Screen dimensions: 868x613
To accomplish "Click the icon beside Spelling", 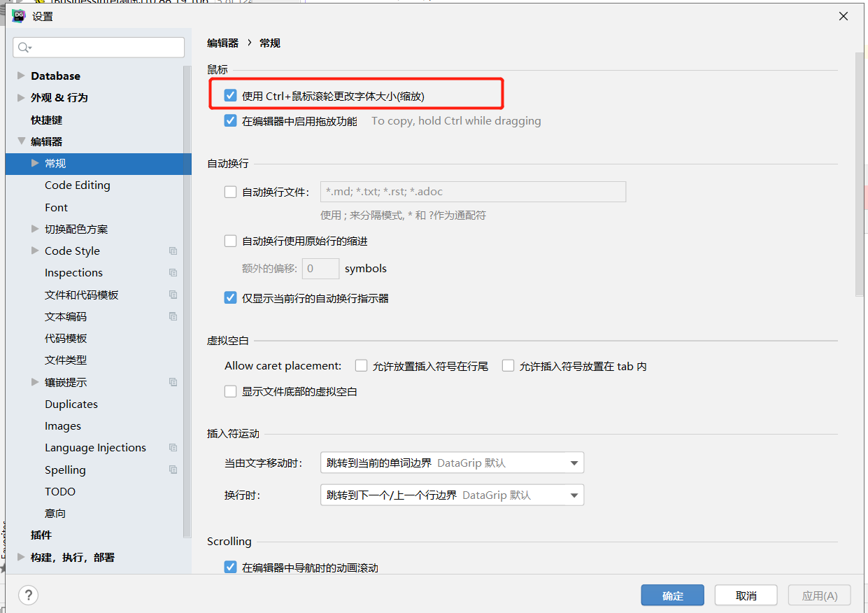I will point(172,470).
